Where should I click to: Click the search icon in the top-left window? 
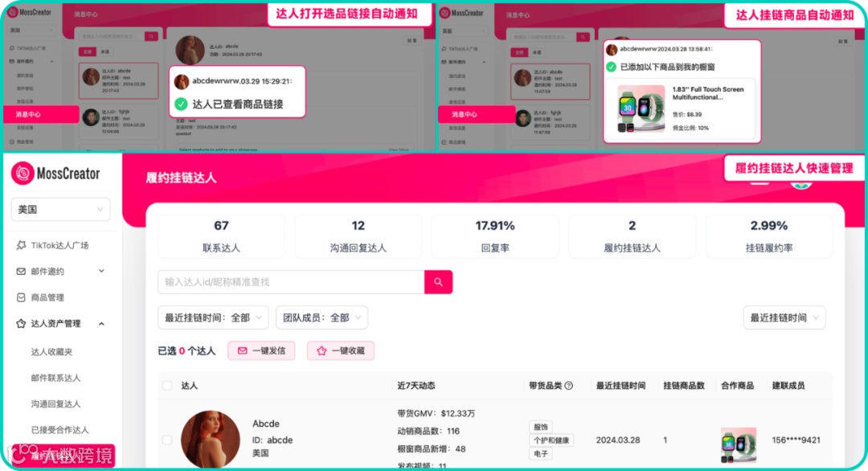click(151, 36)
